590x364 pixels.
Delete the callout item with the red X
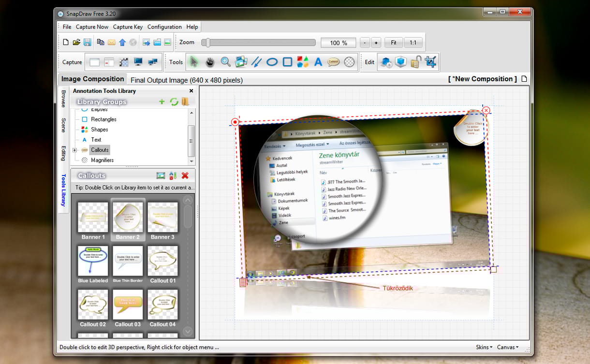coord(185,175)
